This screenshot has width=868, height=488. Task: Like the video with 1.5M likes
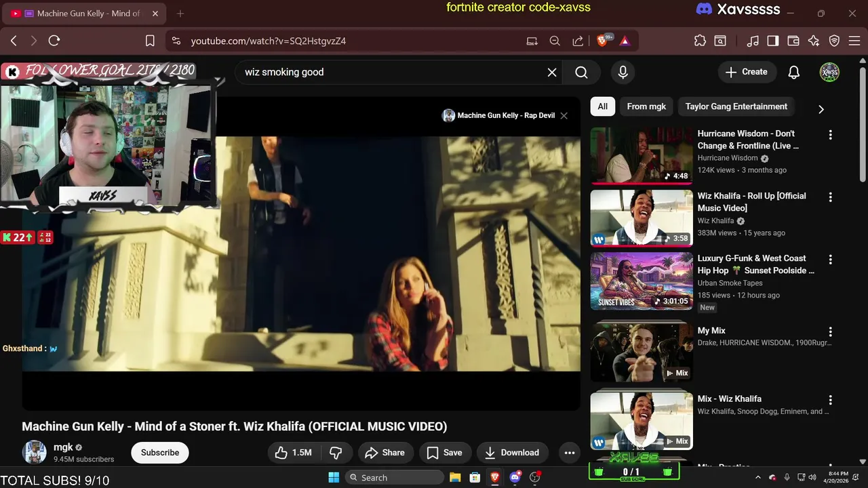pyautogui.click(x=293, y=453)
